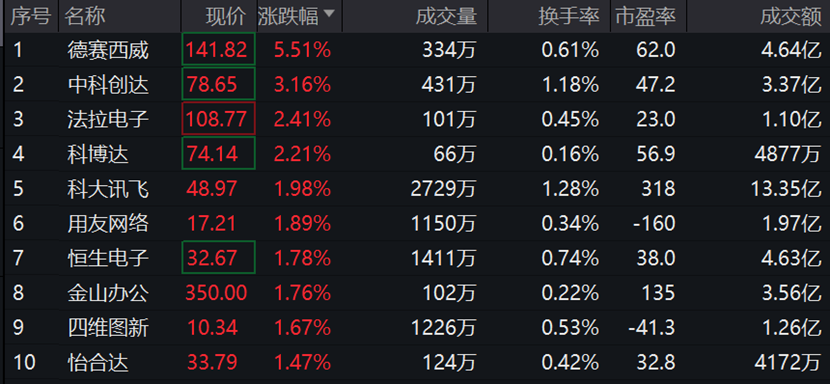Image resolution: width=830 pixels, height=384 pixels.
Task: Click volume 2729万
Action: (444, 189)
